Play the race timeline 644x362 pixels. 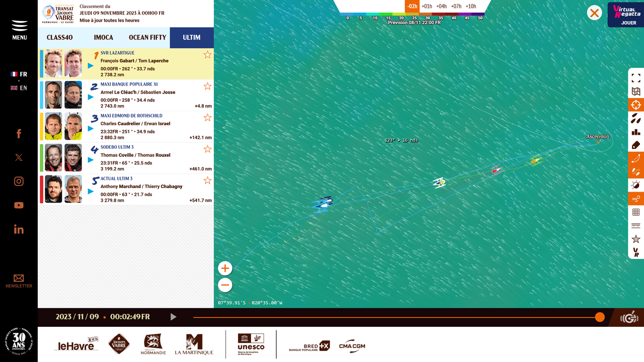(174, 317)
